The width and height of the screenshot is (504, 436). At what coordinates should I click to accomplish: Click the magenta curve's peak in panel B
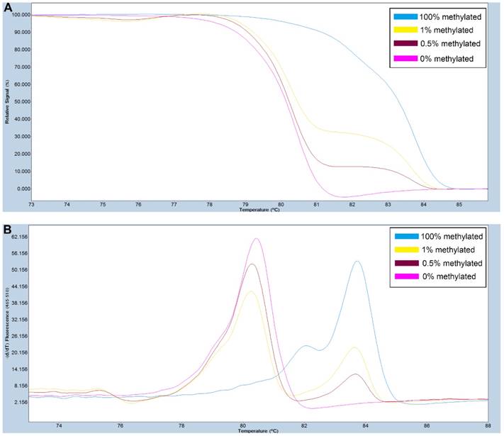click(257, 239)
